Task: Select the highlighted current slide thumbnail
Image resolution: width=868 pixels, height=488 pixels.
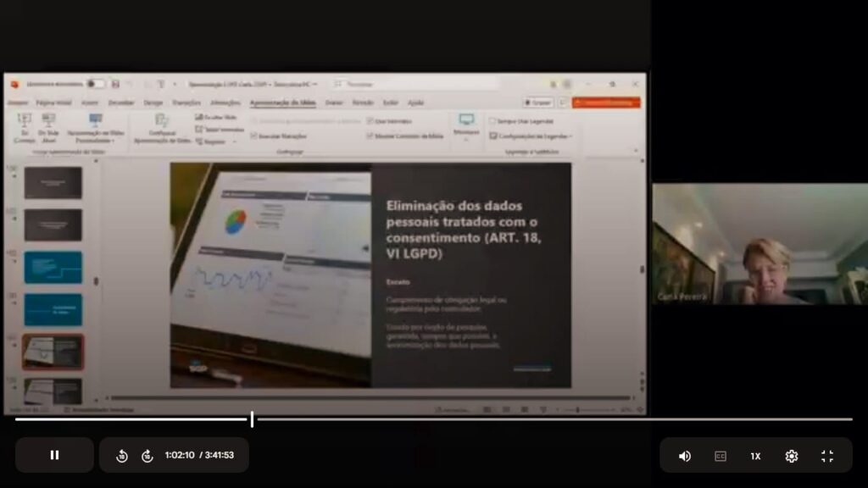Action: click(x=53, y=352)
